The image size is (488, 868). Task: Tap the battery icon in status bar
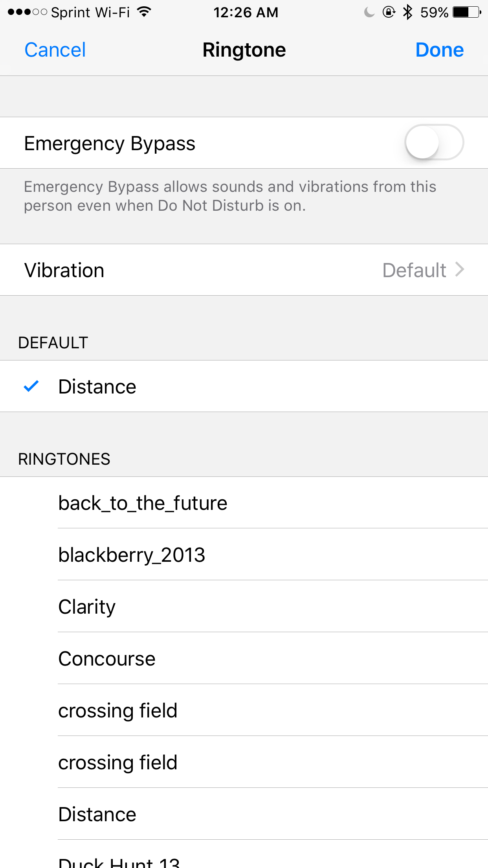coord(467,12)
